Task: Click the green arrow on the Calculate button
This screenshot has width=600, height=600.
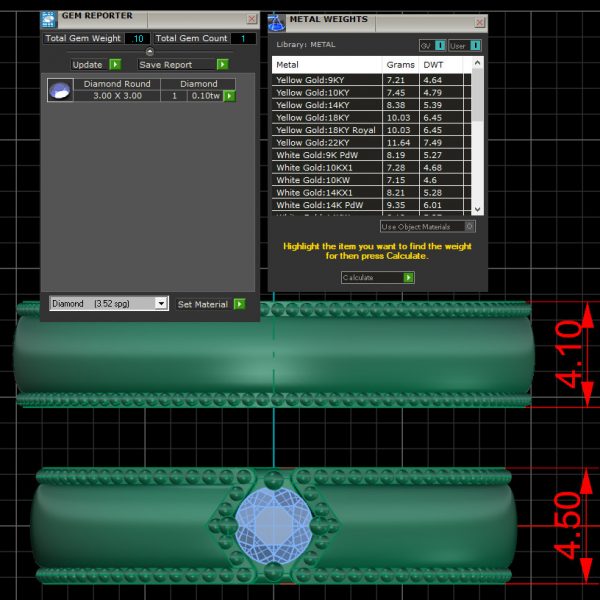Action: [408, 277]
